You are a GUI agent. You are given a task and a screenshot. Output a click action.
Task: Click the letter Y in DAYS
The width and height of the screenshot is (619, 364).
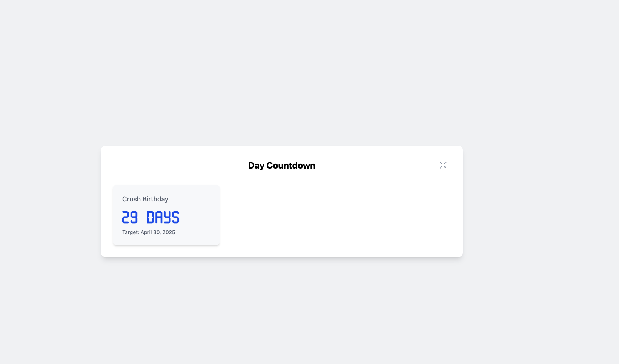pyautogui.click(x=167, y=217)
